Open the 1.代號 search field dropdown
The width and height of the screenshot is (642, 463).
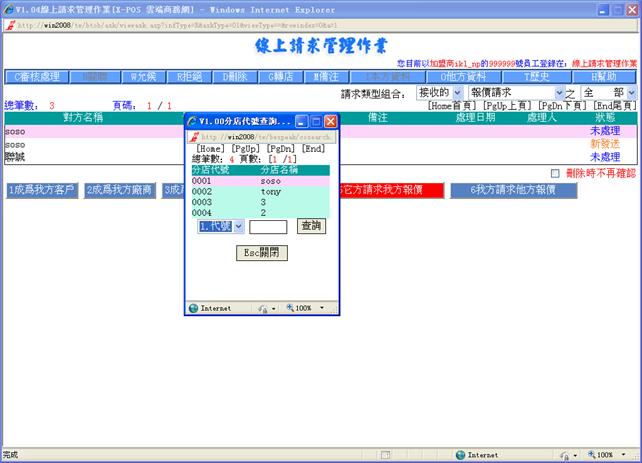pos(219,227)
